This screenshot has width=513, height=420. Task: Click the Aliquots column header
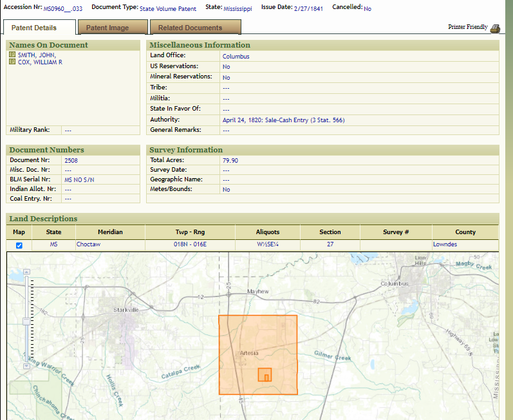[x=267, y=232]
